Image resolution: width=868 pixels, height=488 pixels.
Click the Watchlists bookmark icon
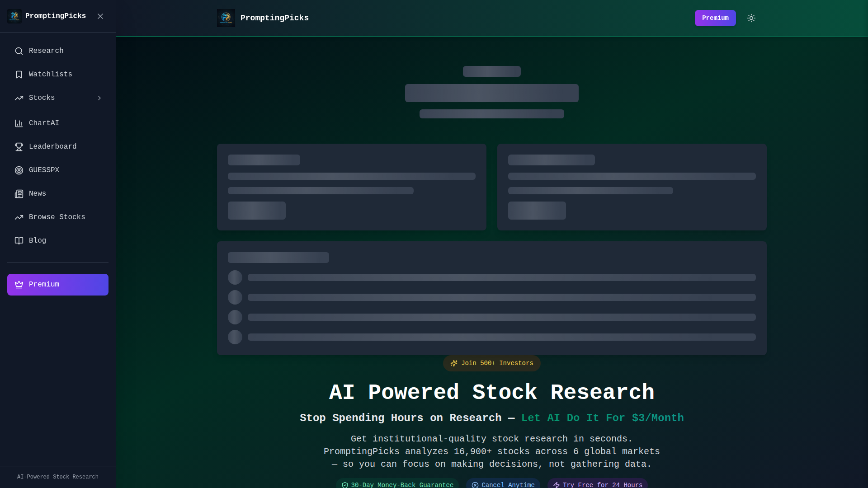tap(19, 75)
